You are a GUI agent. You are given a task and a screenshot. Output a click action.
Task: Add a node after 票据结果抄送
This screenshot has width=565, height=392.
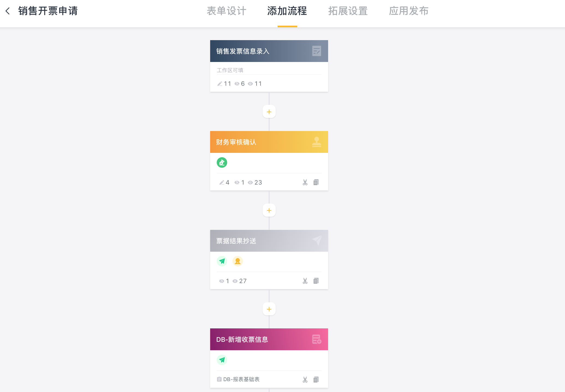tap(269, 309)
